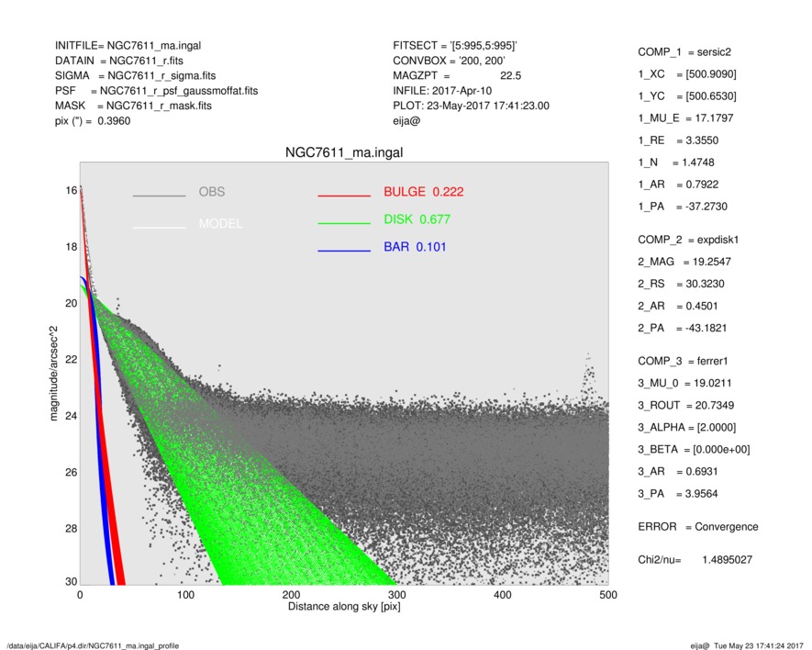Click the COMP_2 = expdisk1 text
812x650 pixels.
(689, 240)
